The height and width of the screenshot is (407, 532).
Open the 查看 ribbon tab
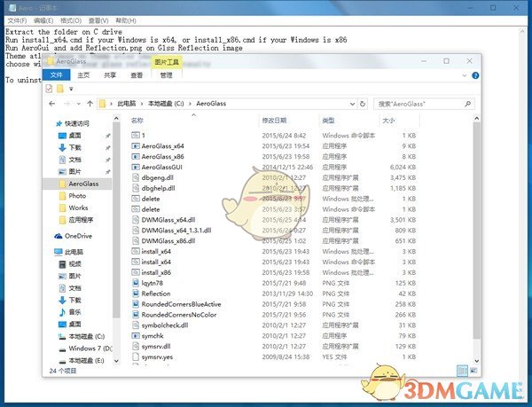[137, 75]
